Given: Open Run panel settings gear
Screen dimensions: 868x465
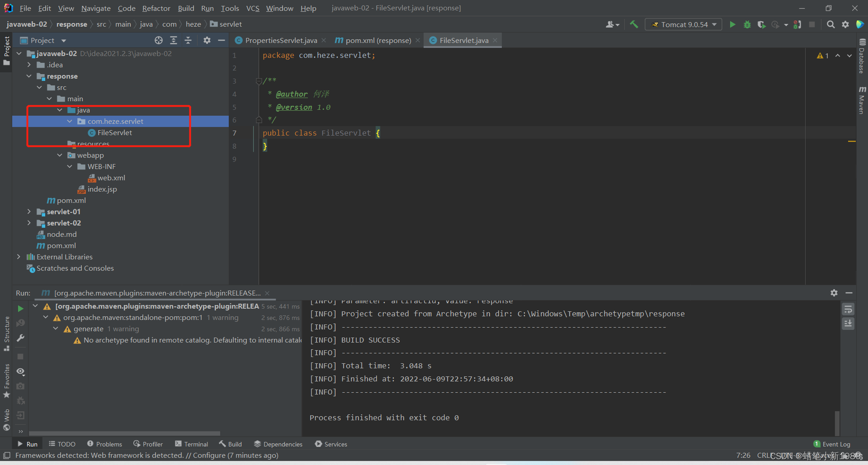Looking at the screenshot, I should click(834, 293).
